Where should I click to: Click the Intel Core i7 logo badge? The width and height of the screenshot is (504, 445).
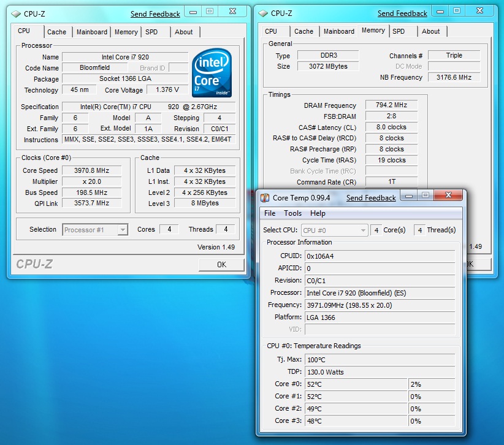(212, 73)
